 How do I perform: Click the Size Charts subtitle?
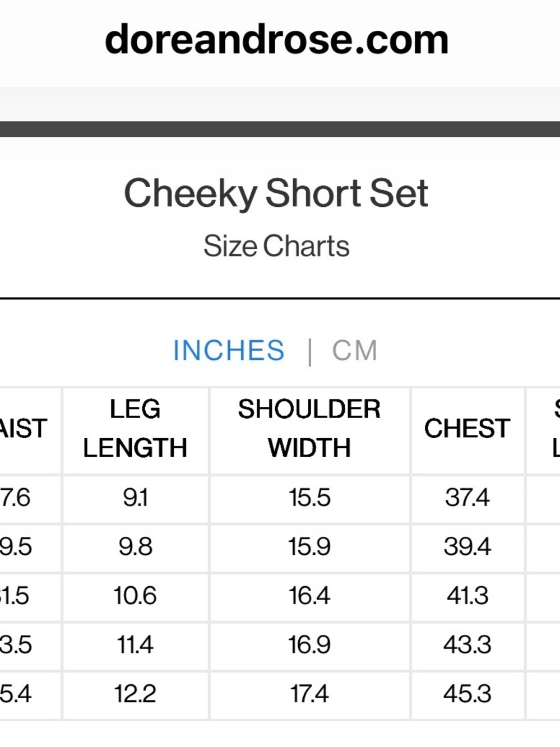[x=276, y=246]
